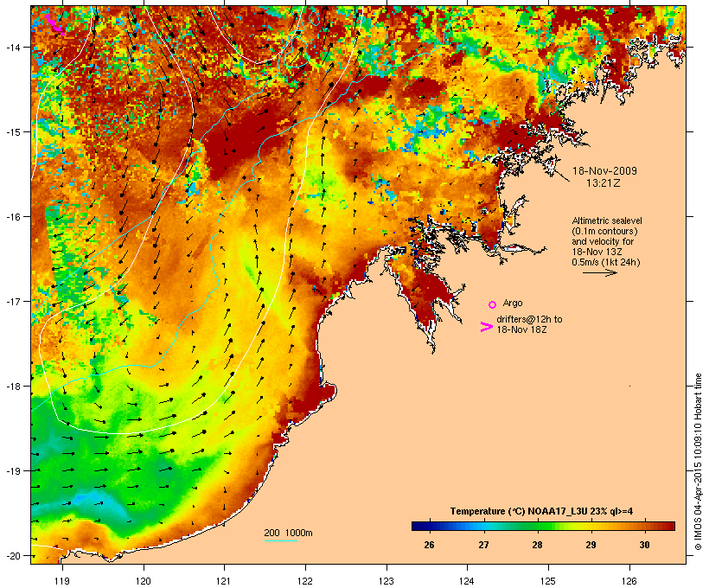Image resolution: width=709 pixels, height=588 pixels.
Task: Click the dark red end of temperature color bar
Action: tap(670, 526)
